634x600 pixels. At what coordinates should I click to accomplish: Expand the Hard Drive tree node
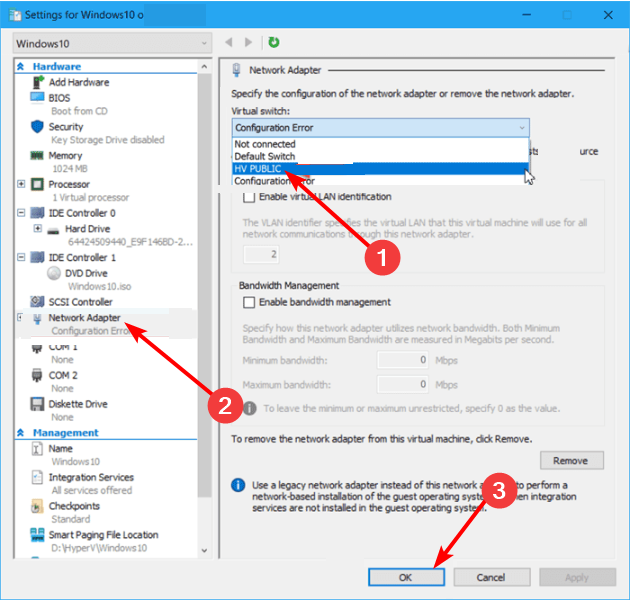click(x=38, y=228)
